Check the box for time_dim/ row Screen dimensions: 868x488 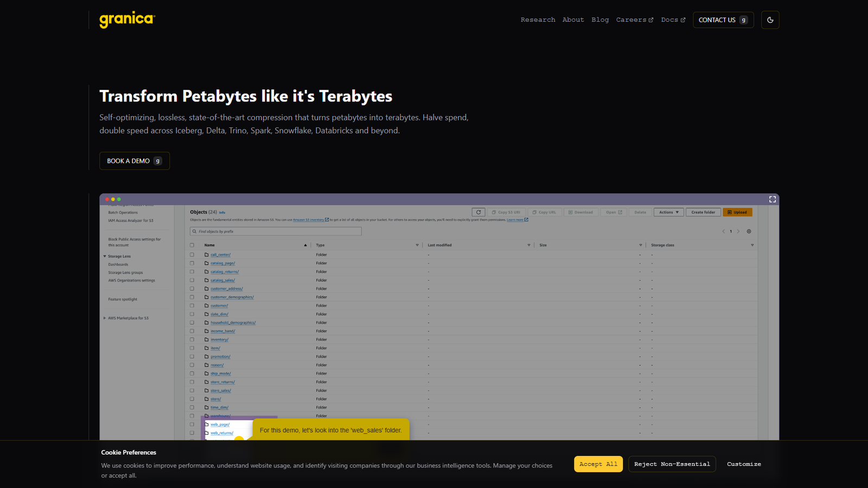click(192, 408)
